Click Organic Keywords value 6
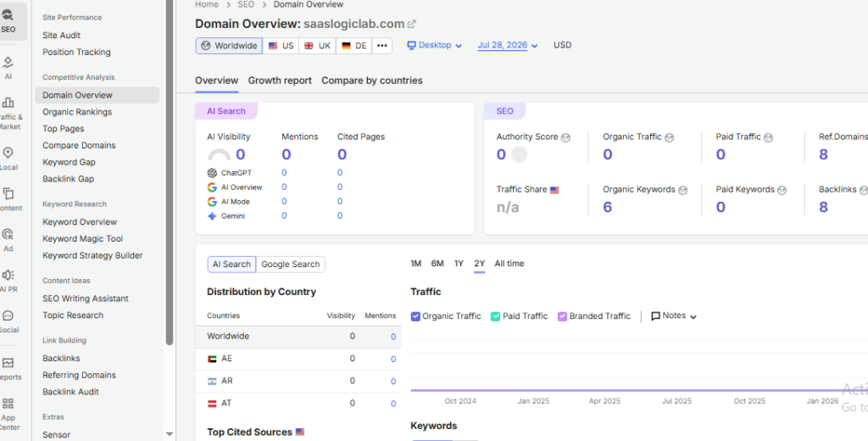This screenshot has height=441, width=868. (x=607, y=207)
